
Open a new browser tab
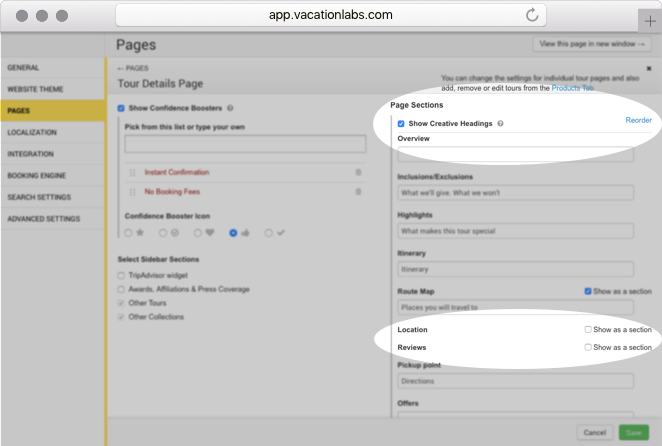pos(651,21)
